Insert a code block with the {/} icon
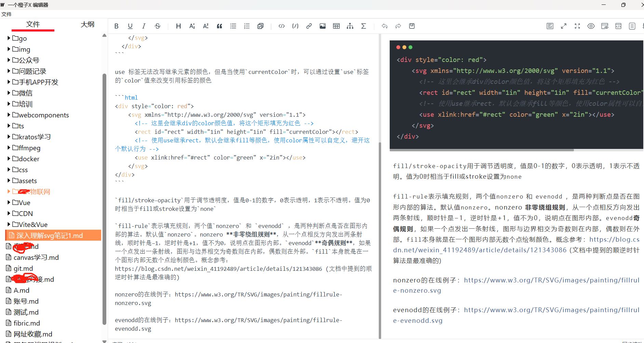The image size is (644, 343). 295,26
